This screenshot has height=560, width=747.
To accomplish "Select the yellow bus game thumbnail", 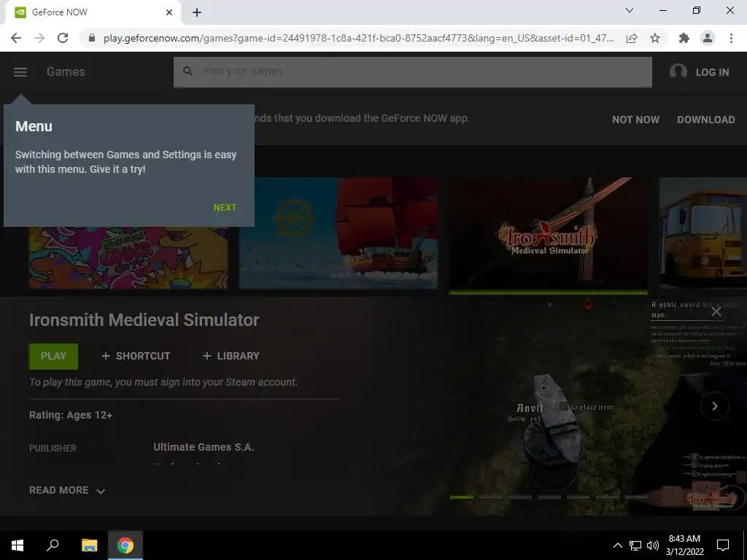I will click(x=703, y=233).
